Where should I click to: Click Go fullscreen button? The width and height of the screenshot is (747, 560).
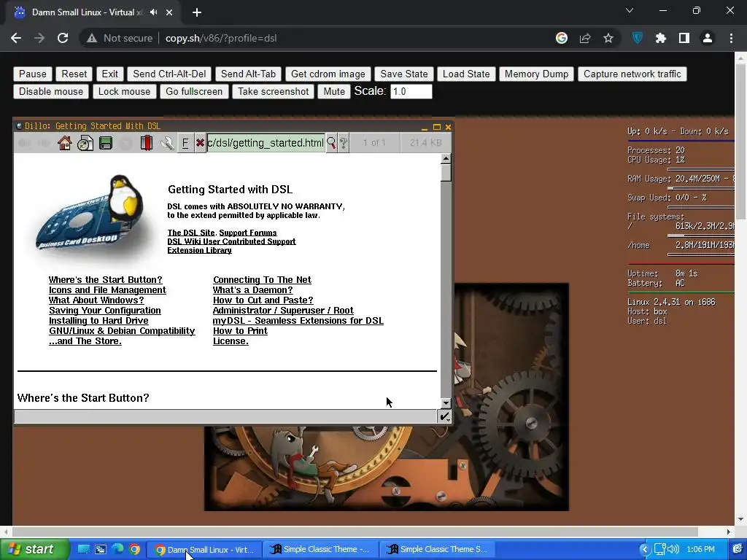coord(194,91)
